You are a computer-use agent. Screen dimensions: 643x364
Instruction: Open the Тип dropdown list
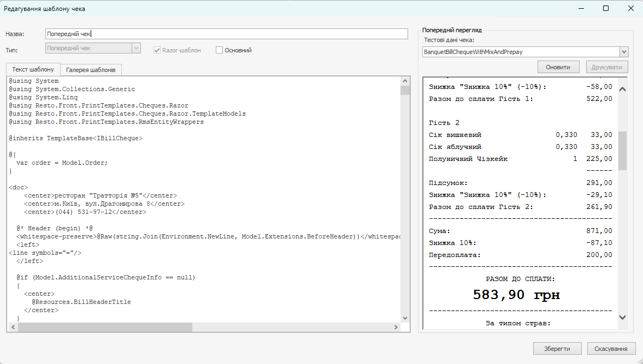pos(137,48)
